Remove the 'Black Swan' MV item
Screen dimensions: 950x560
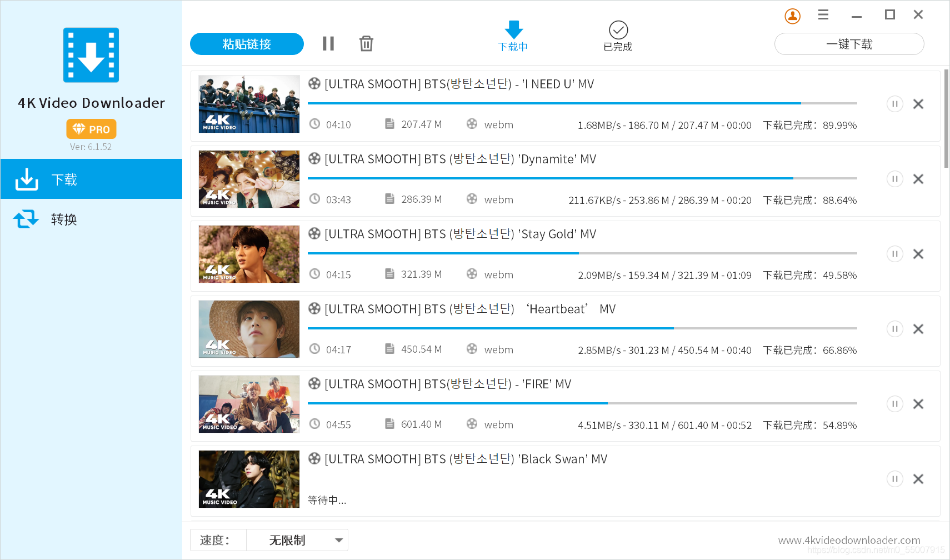coord(918,479)
